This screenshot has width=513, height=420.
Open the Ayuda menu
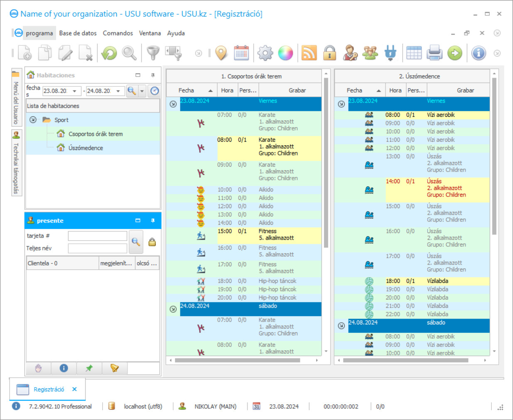[x=176, y=33]
